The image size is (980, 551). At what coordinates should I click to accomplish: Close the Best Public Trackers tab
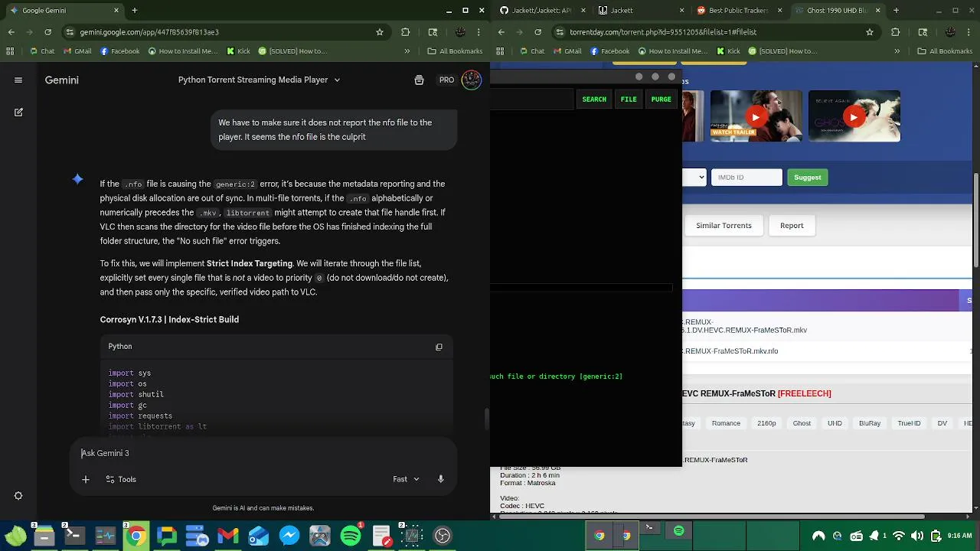pyautogui.click(x=779, y=10)
